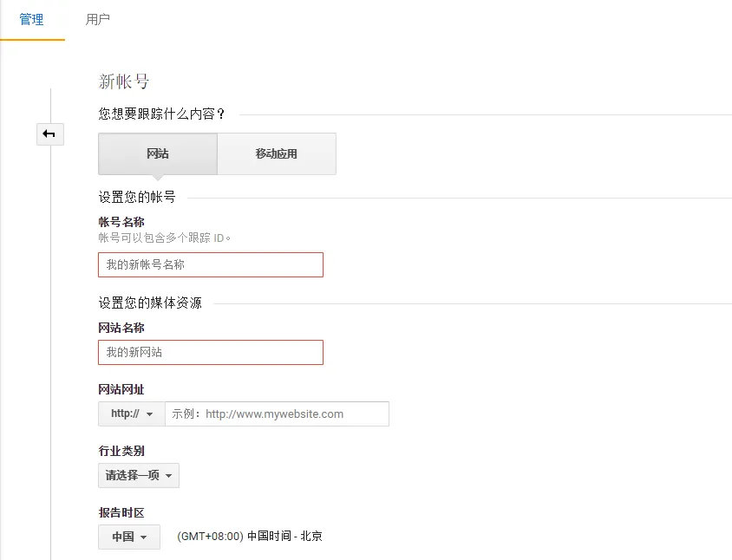Open the 中国 country dropdown
Screen dimensions: 732x560
pyautogui.click(x=129, y=537)
